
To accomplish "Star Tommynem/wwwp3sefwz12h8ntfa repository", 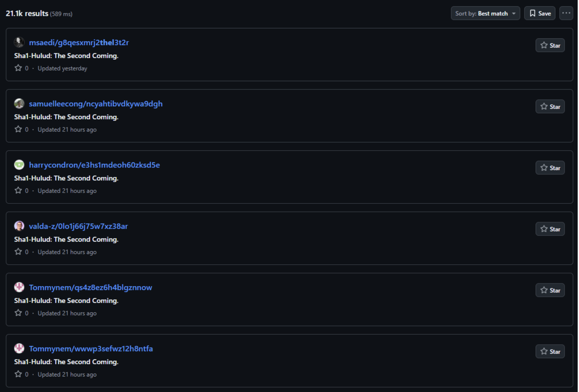I will tap(550, 351).
